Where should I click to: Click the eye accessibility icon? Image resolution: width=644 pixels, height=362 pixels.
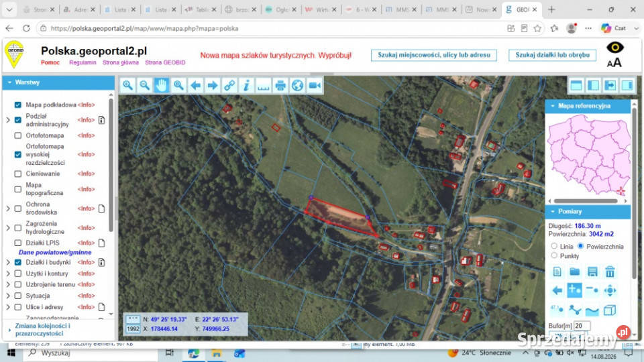point(615,48)
